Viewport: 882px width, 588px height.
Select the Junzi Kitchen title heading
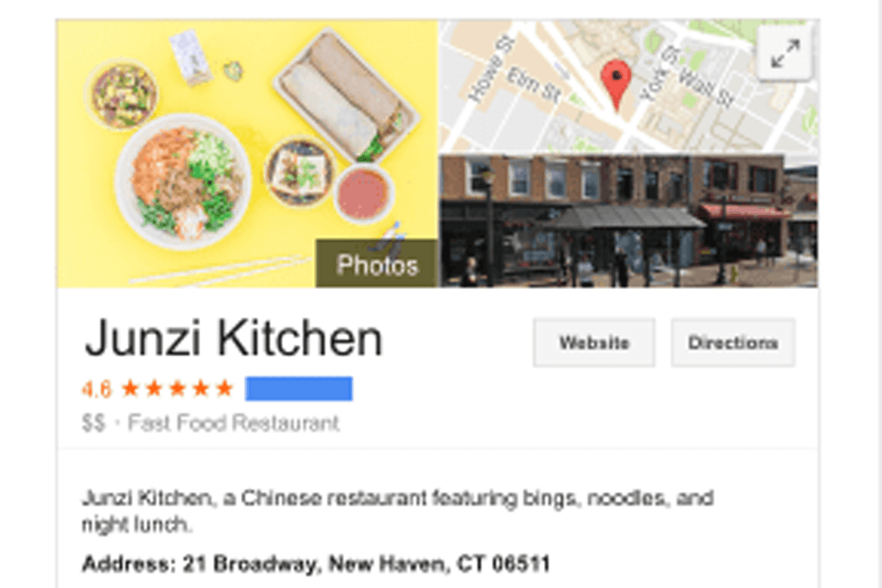coord(233,339)
